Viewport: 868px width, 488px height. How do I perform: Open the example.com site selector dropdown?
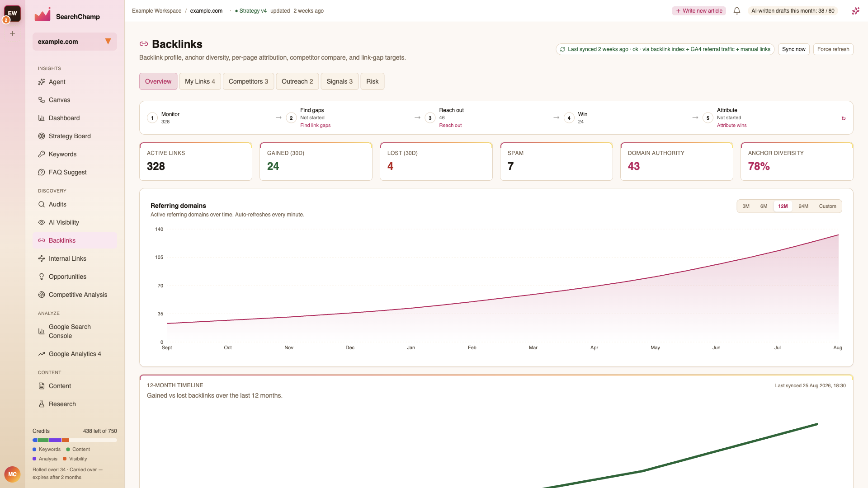[75, 42]
